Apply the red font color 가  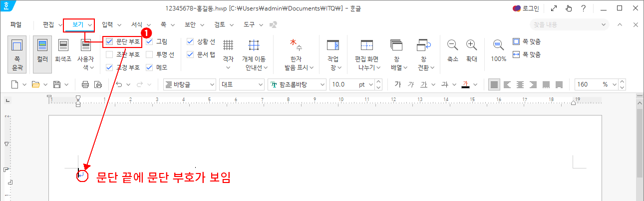[466, 84]
